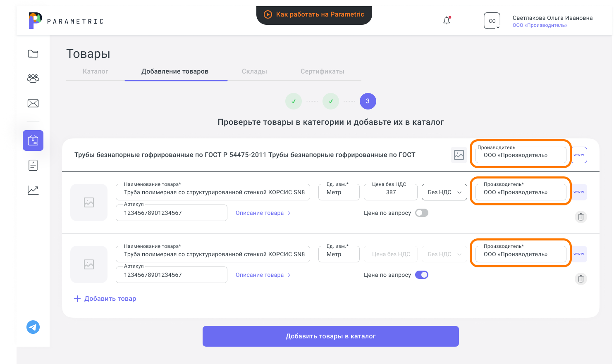Viewport: 614px width, 364px height.
Task: Expand the 'Без НДС' dropdown of first product
Action: click(444, 192)
